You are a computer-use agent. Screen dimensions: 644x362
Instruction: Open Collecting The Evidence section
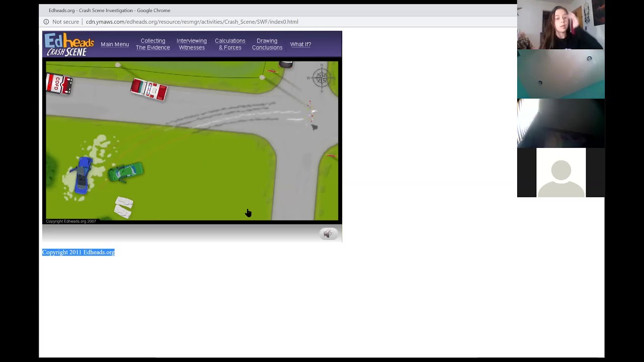[153, 44]
